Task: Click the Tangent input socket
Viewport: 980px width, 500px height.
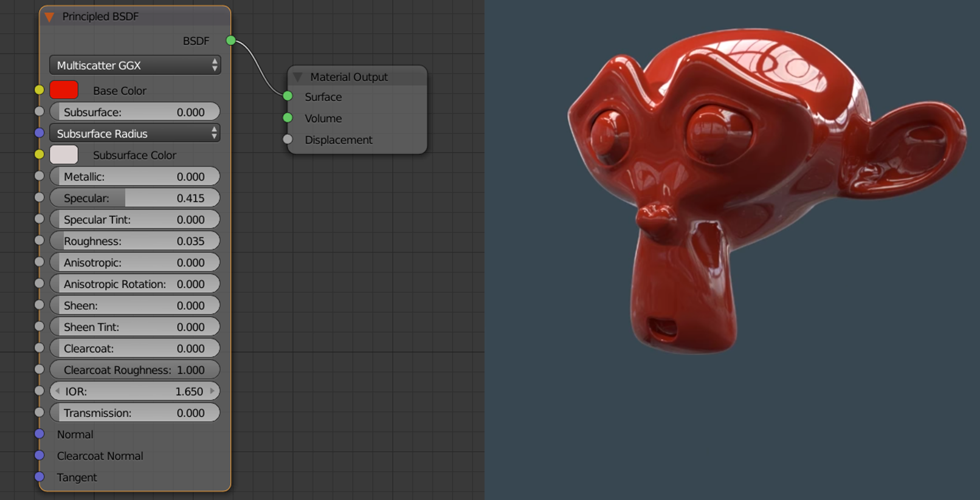Action: pos(40,477)
